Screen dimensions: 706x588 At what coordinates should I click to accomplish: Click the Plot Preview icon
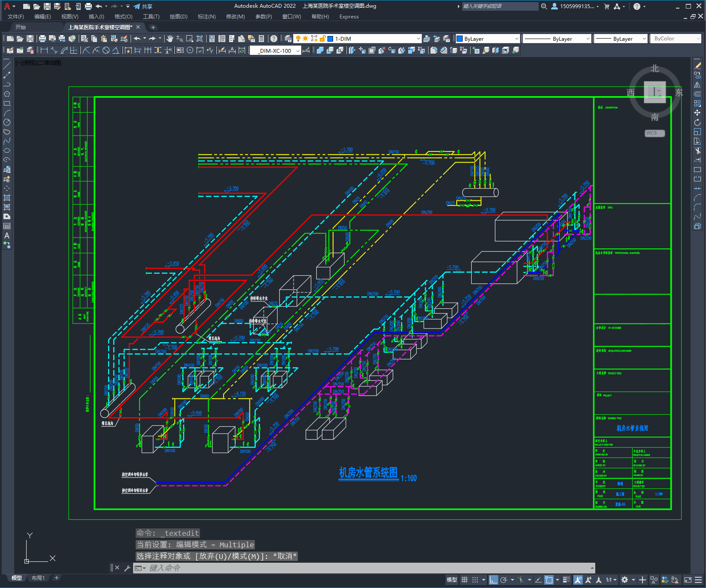[52, 39]
